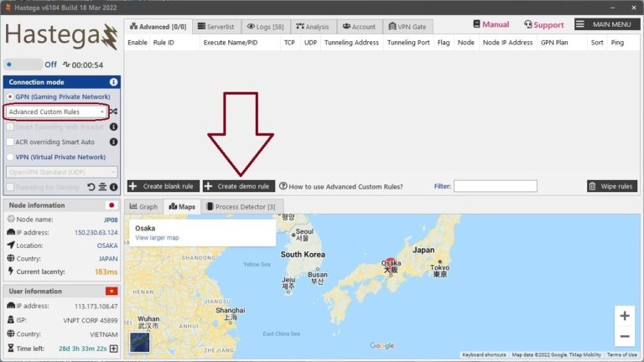Open the MAIN MENU button
This screenshot has width=644, height=362.
[606, 24]
